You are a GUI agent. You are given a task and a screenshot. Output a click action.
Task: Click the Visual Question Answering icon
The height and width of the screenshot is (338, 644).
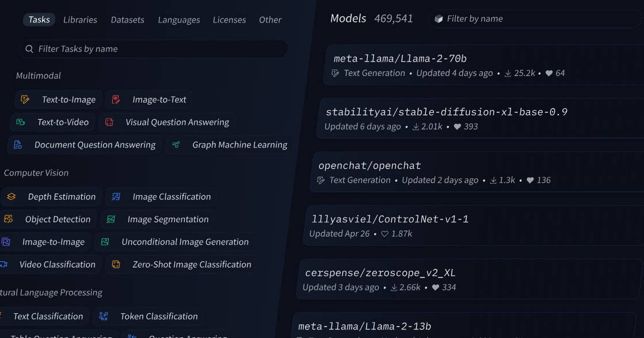pyautogui.click(x=109, y=122)
